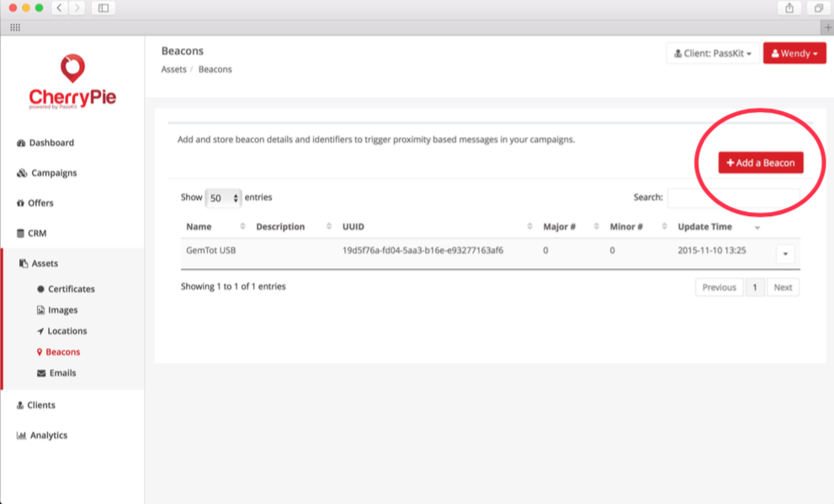Click the Previous pagination button
The image size is (834, 504).
coord(719,287)
